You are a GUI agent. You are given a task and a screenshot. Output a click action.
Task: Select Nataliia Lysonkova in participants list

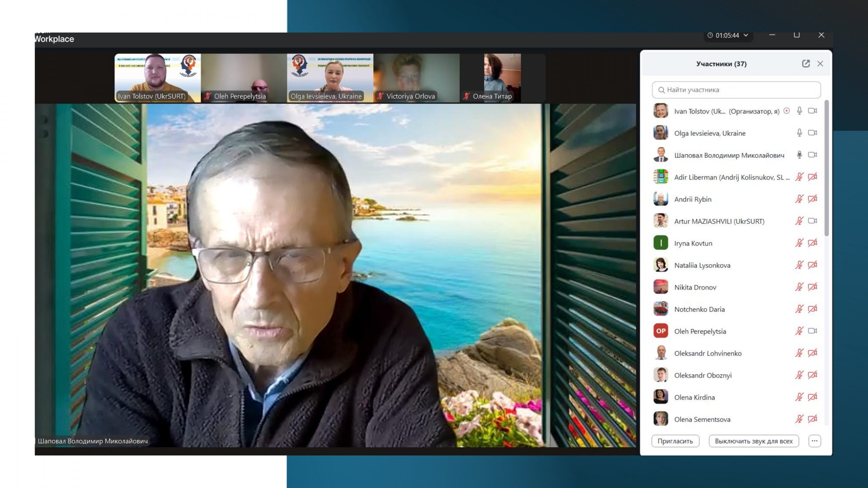(702, 265)
